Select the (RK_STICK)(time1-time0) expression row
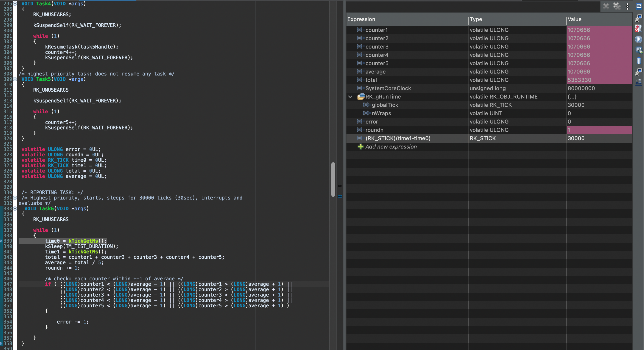 (489, 138)
